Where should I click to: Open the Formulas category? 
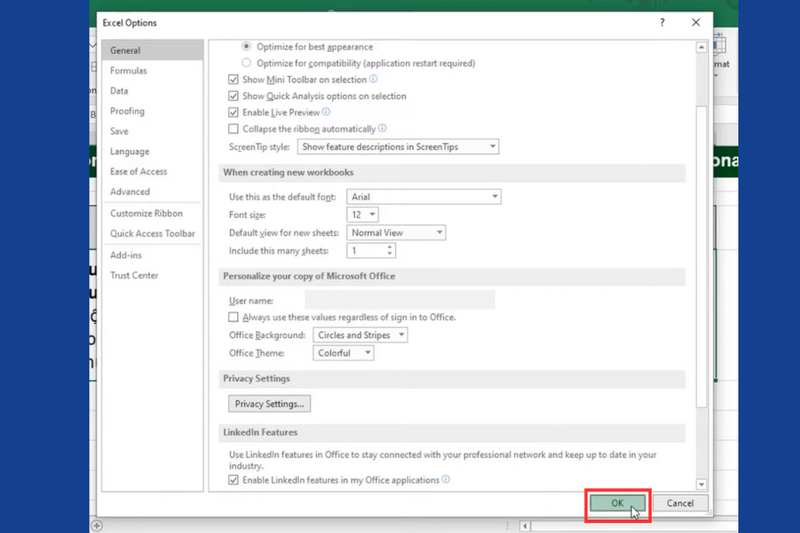click(x=153, y=70)
